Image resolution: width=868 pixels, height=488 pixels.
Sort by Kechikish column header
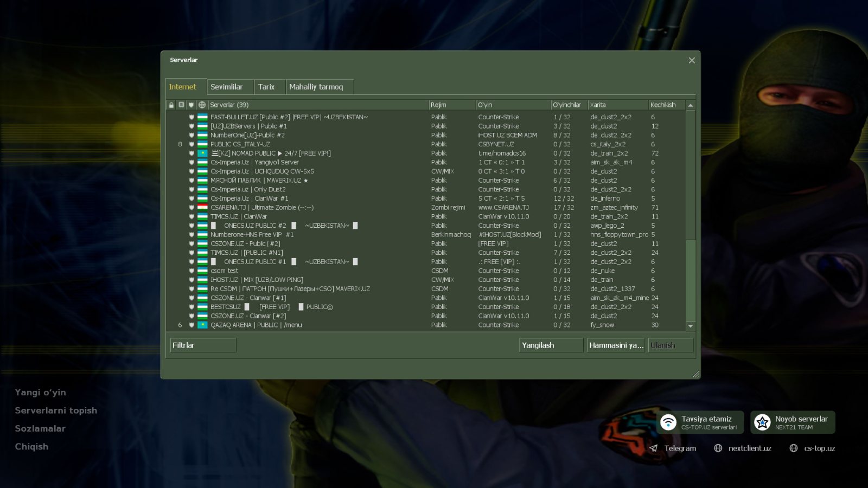pos(667,105)
